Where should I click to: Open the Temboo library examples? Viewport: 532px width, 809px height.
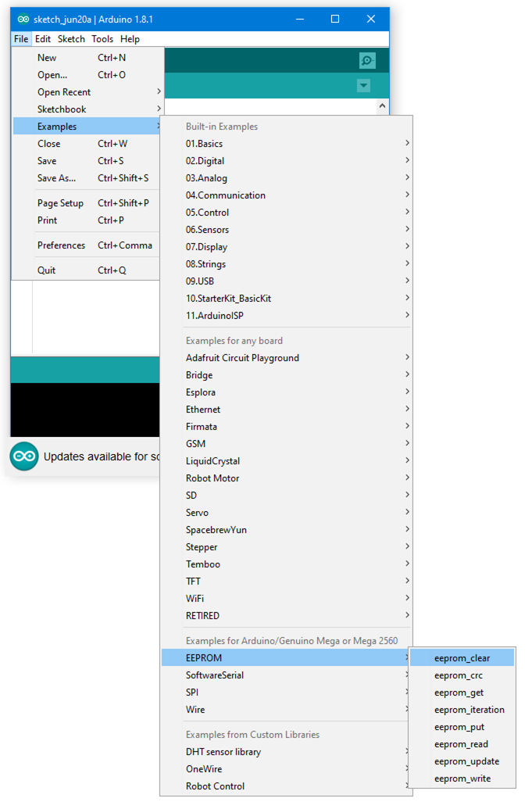coord(287,564)
